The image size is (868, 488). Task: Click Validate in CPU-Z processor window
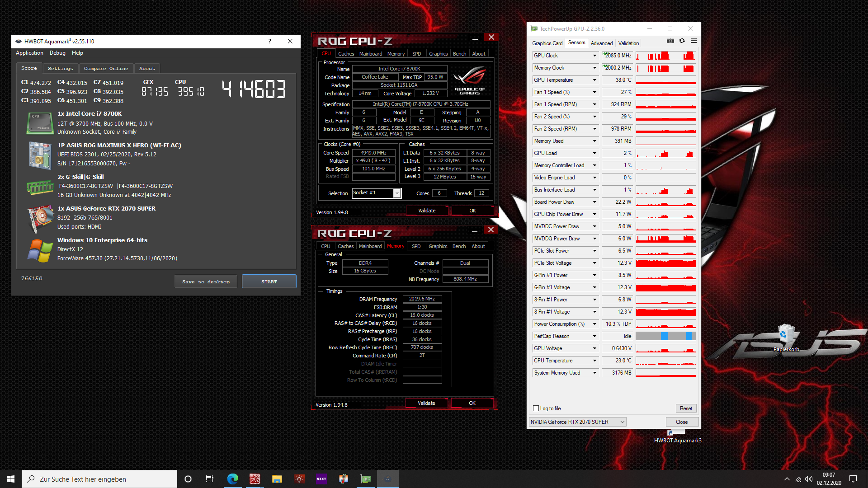[427, 211]
